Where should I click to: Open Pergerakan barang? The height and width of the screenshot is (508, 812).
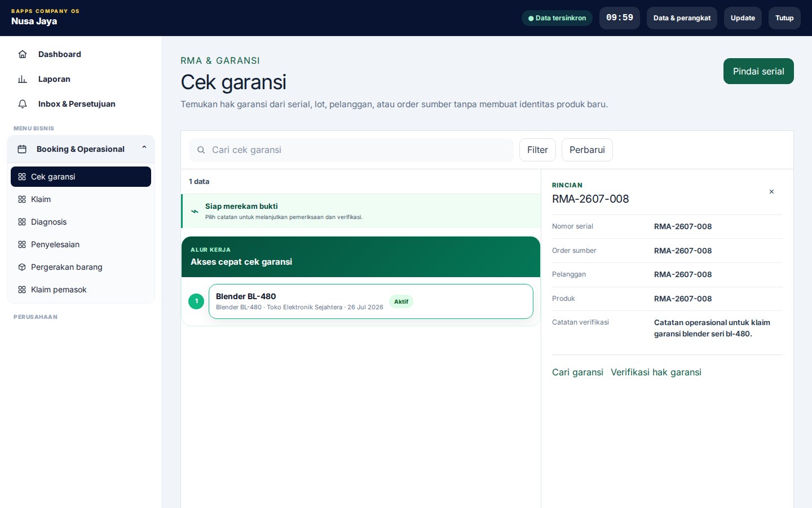tap(81, 267)
